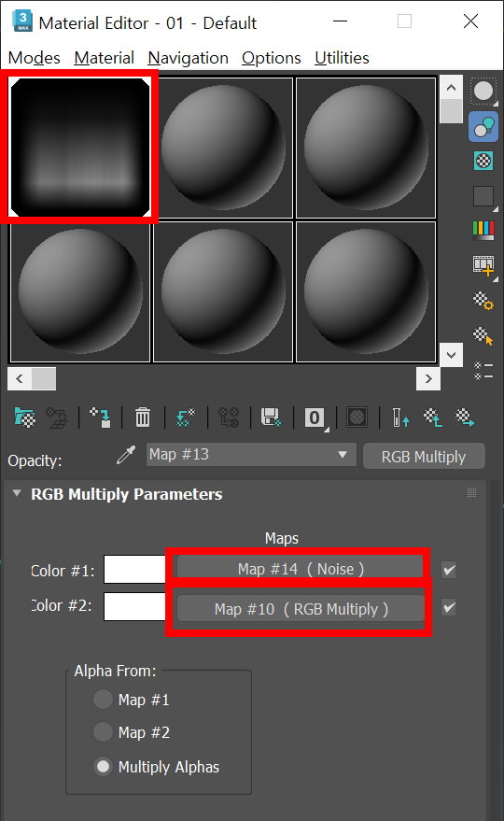Click the sample slots scroll-left arrow
This screenshot has width=504, height=821.
20,378
